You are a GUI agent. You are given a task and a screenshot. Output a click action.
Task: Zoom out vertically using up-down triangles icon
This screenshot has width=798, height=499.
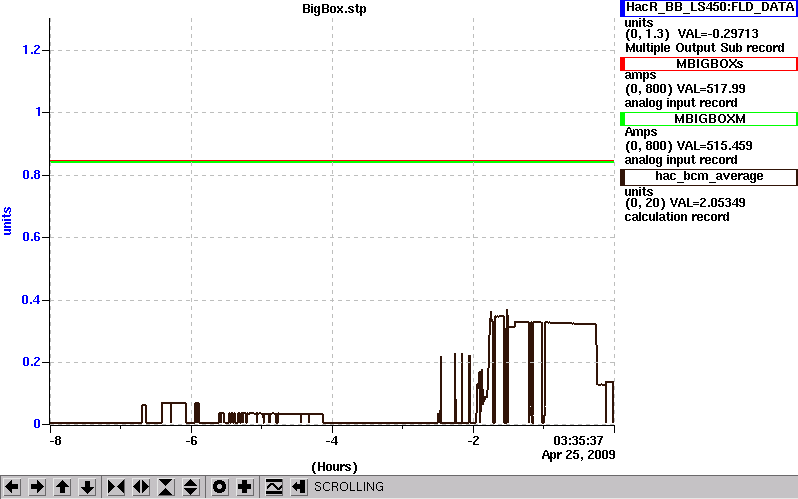(x=190, y=487)
